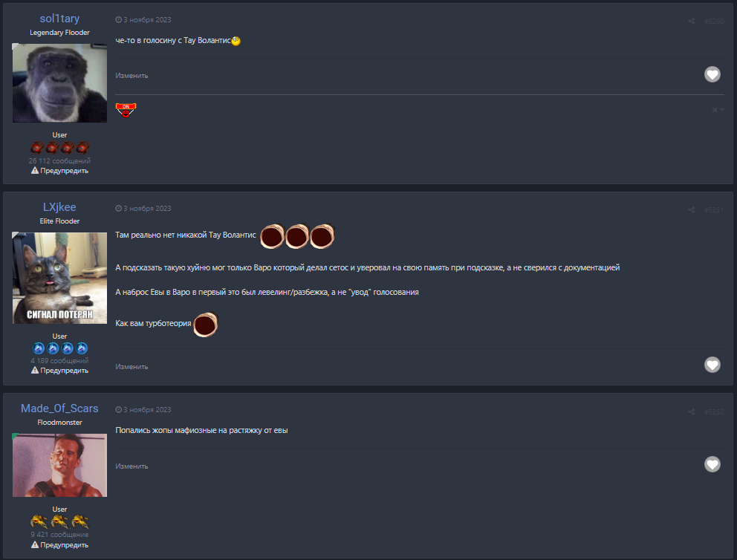Warn user Made_Of_Scars via Предупредить
The height and width of the screenshot is (560, 737).
click(x=59, y=545)
